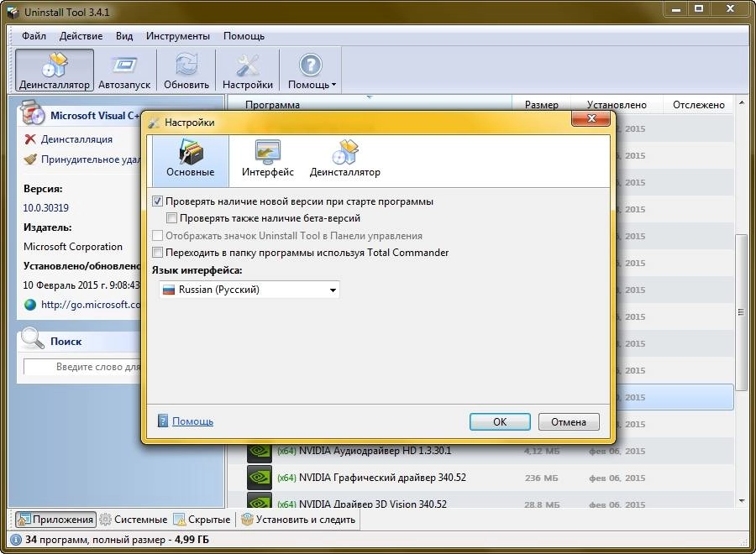Open the interface language dropdown
Viewport: 756px width, 554px height.
[249, 290]
